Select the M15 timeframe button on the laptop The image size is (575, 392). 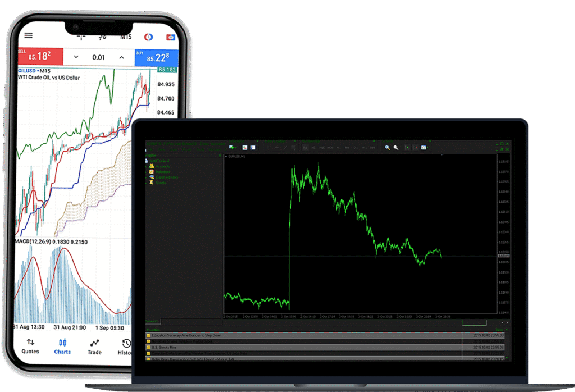point(322,148)
